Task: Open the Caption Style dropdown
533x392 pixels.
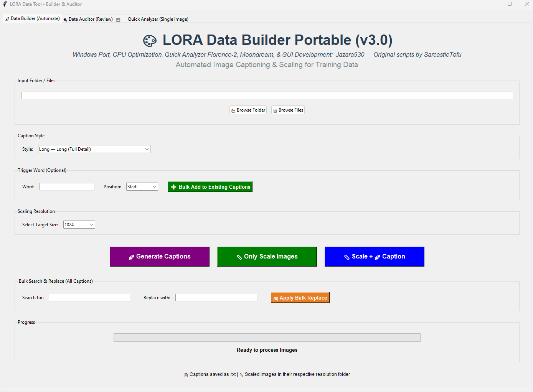Action: pyautogui.click(x=94, y=149)
